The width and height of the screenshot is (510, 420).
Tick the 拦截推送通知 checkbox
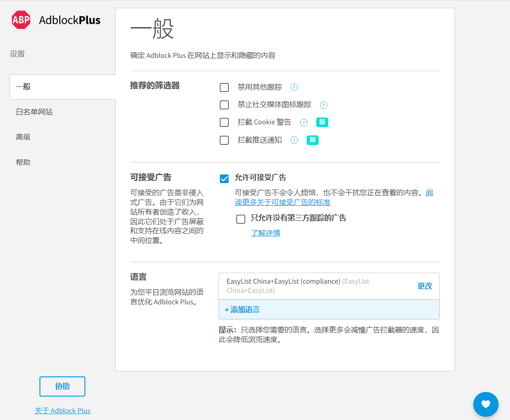coord(224,140)
